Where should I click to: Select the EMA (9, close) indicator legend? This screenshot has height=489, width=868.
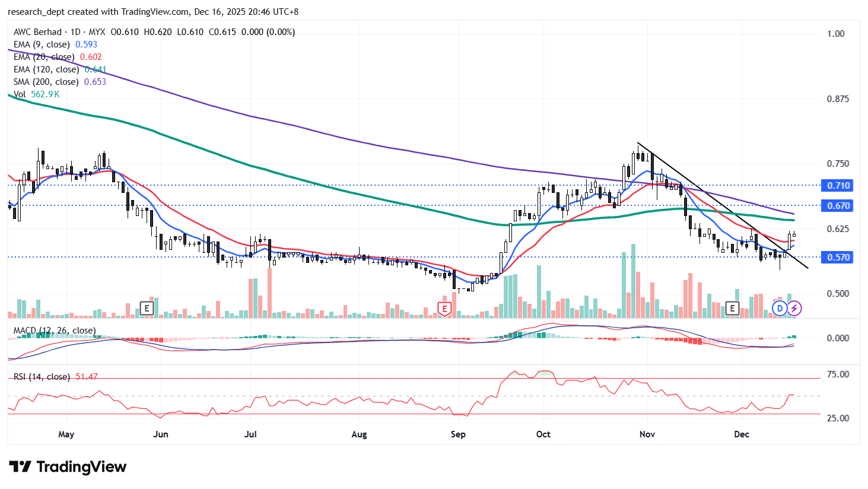pos(42,45)
